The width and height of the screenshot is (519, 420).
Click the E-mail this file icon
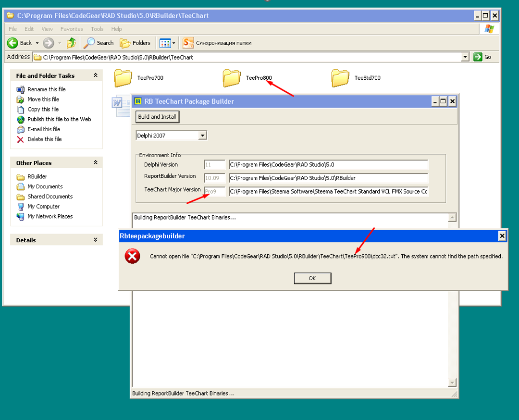point(21,129)
